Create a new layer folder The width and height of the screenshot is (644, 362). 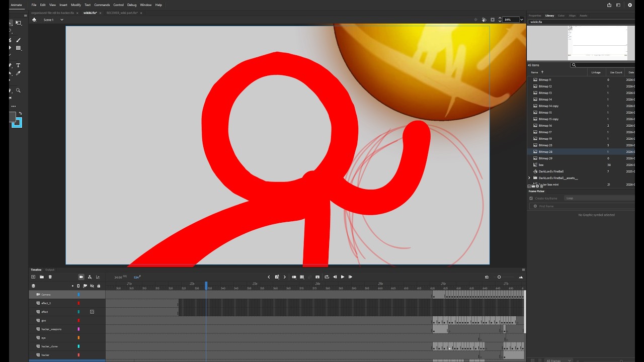point(42,277)
